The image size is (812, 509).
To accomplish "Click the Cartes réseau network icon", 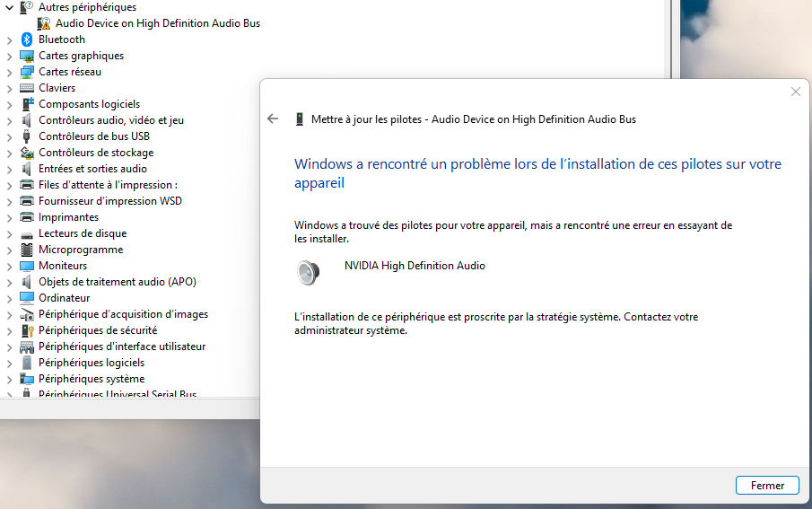I will [x=27, y=72].
